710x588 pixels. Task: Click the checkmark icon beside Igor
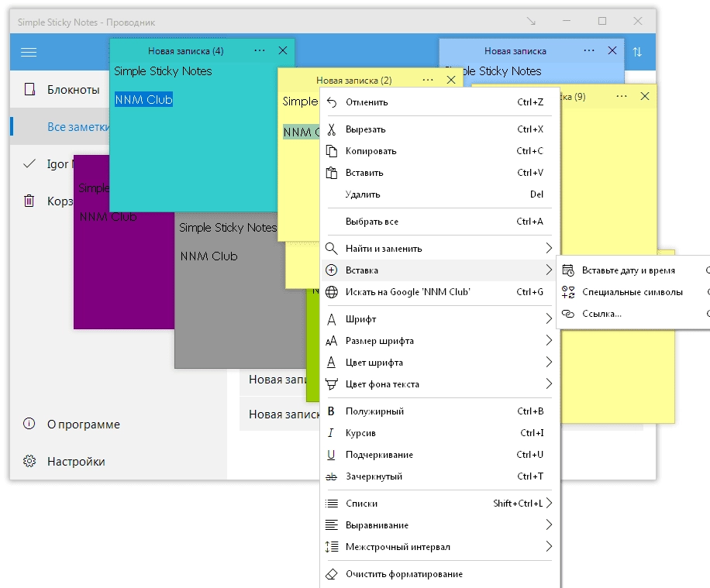[29, 163]
